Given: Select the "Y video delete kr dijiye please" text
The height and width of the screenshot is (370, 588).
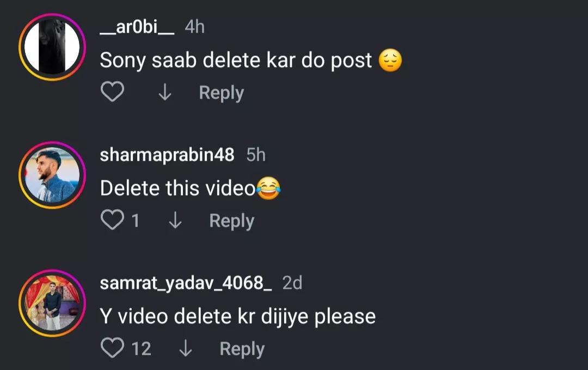Looking at the screenshot, I should click(238, 316).
